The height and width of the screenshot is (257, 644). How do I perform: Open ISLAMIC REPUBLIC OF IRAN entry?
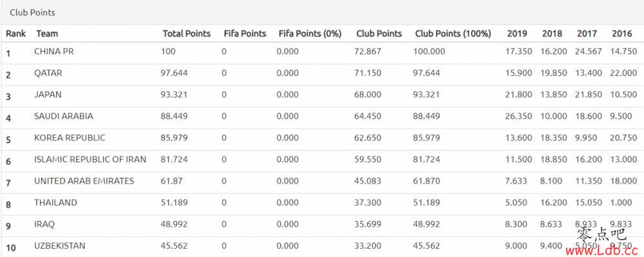click(x=90, y=159)
